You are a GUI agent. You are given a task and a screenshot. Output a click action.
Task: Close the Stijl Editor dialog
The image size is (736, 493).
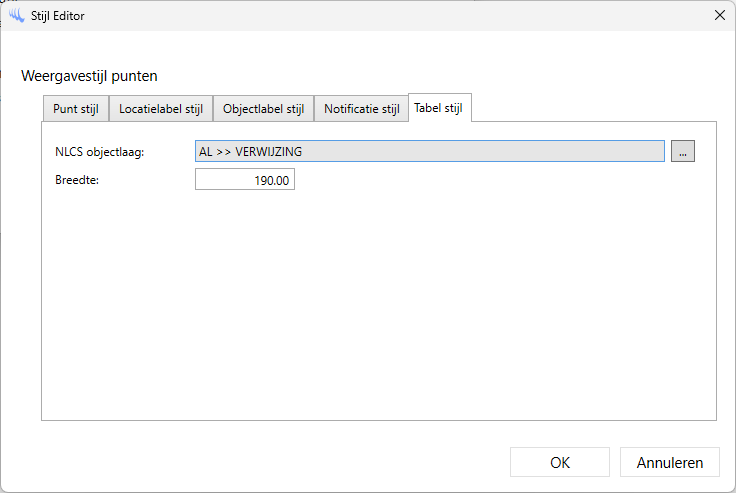[x=718, y=15]
